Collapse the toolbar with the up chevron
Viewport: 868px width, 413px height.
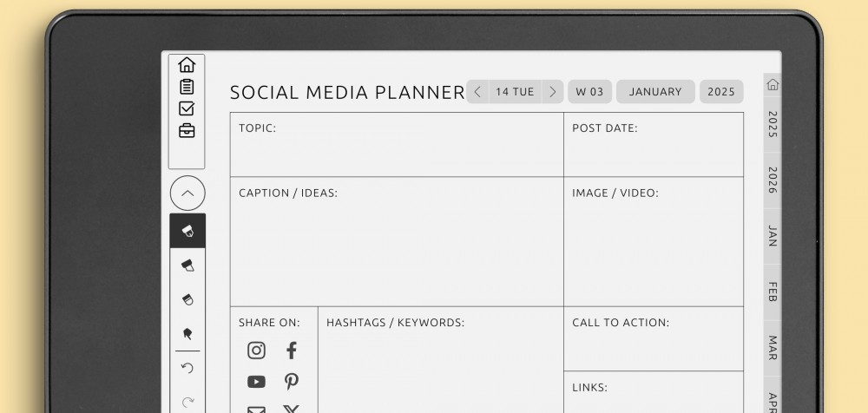(187, 193)
